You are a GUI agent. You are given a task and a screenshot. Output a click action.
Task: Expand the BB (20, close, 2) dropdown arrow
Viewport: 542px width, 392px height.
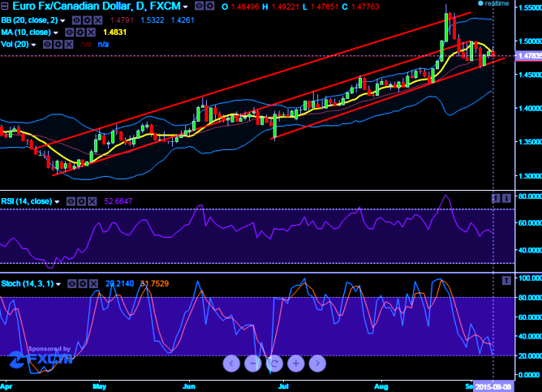pos(62,21)
